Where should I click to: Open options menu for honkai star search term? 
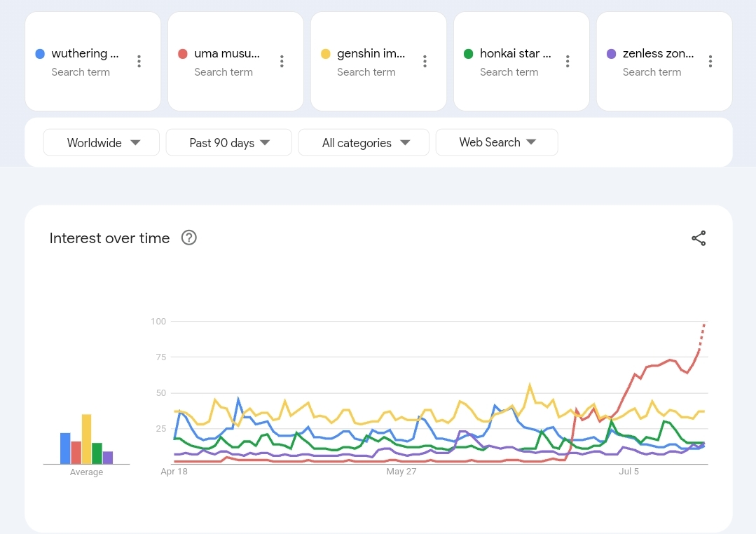[568, 61]
